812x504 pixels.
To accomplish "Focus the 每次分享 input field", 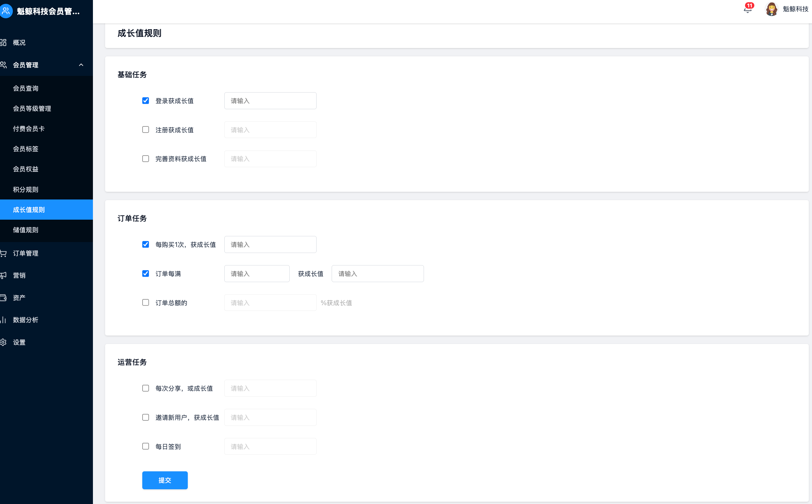I will (270, 388).
